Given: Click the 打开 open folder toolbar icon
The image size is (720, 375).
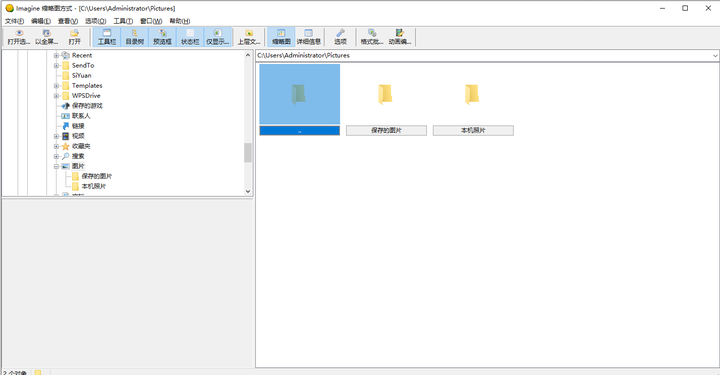Looking at the screenshot, I should pyautogui.click(x=74, y=33).
